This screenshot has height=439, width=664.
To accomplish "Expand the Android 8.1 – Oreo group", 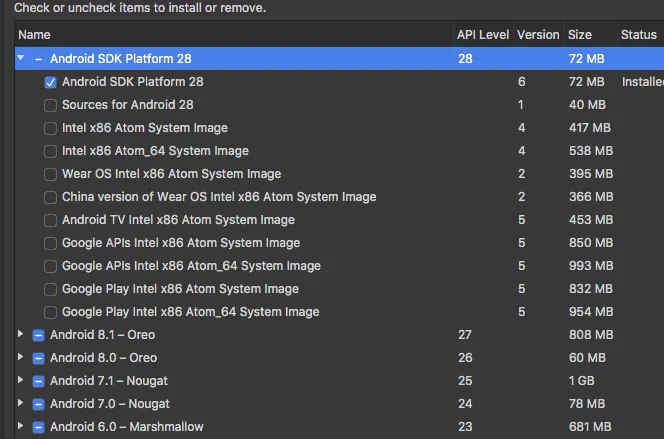I will tap(21, 335).
